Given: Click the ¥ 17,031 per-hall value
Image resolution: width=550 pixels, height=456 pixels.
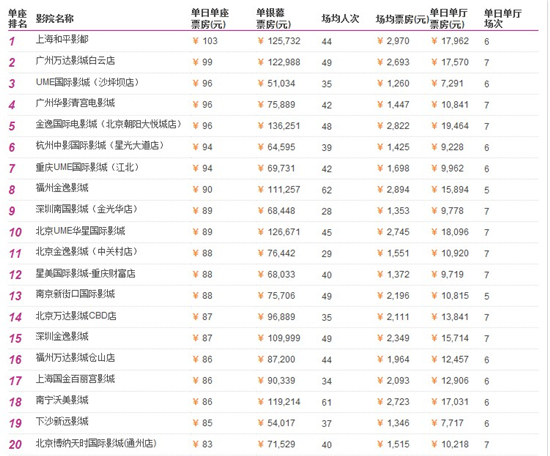Looking at the screenshot, I should [x=450, y=402].
